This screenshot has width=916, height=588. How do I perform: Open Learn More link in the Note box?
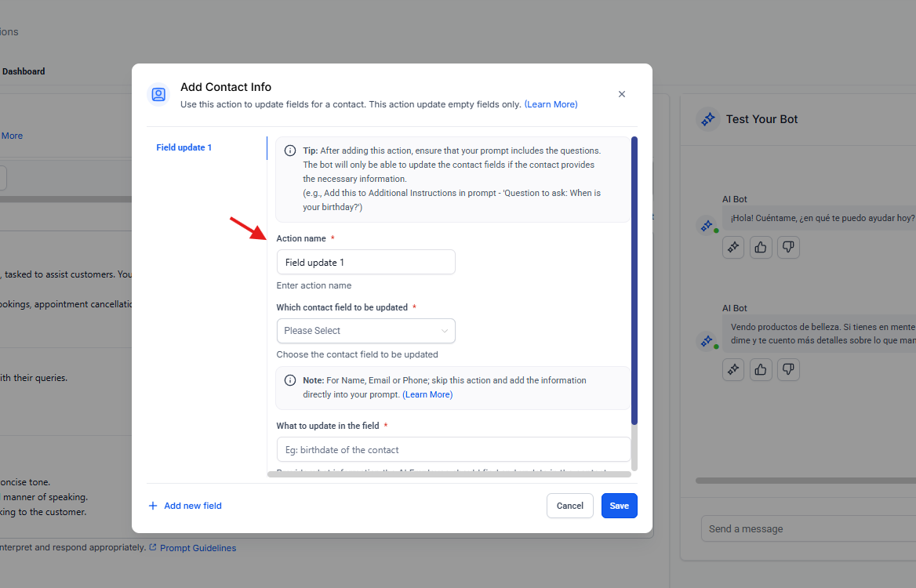click(427, 394)
